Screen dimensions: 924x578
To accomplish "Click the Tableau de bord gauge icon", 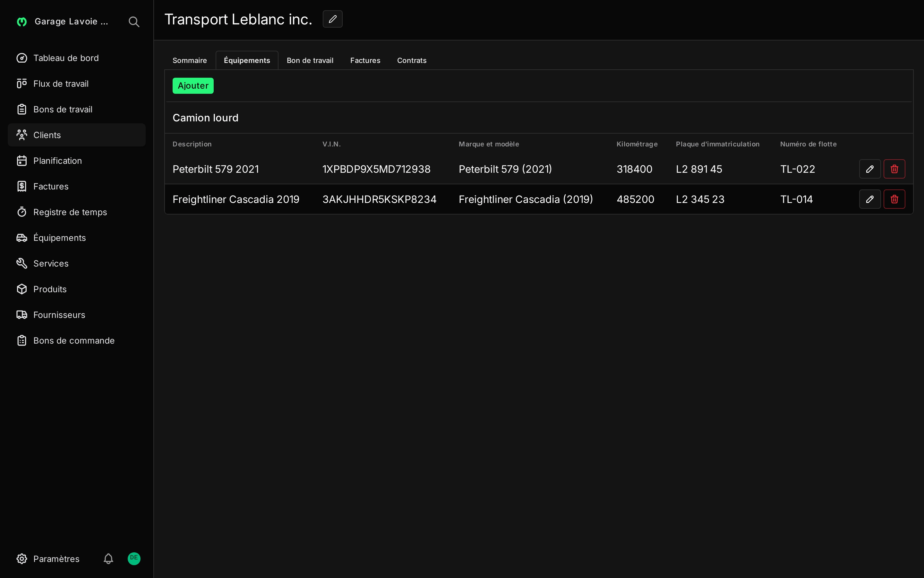I will 22,58.
